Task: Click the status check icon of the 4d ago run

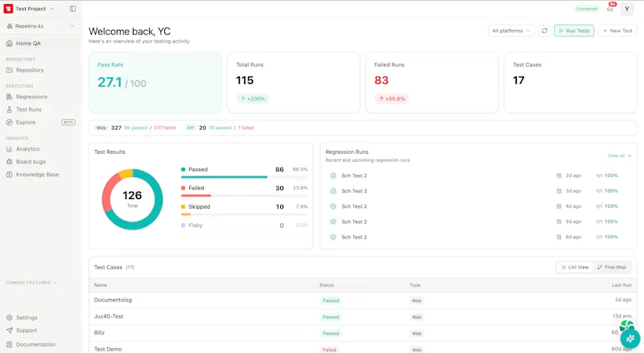Action: 333,206
